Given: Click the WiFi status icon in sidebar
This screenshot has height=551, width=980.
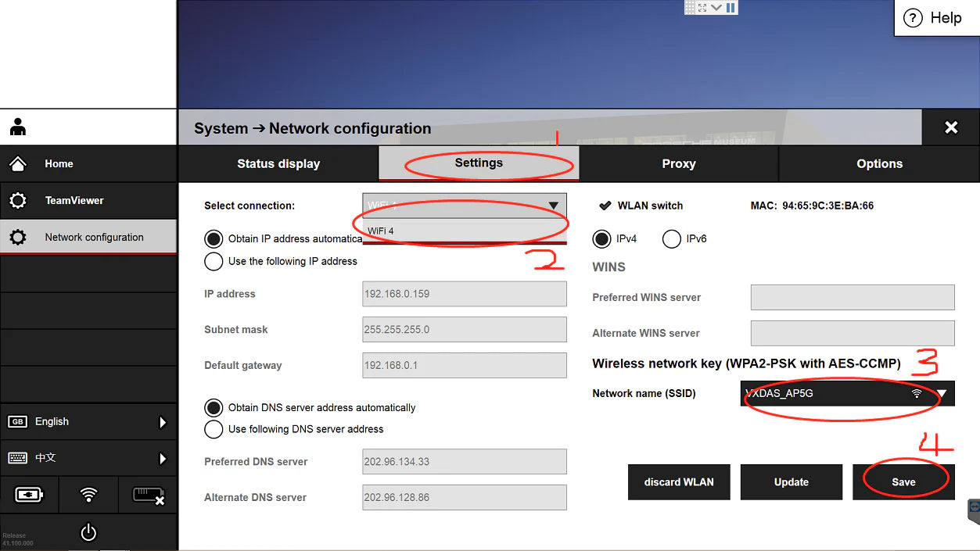Looking at the screenshot, I should [89, 495].
